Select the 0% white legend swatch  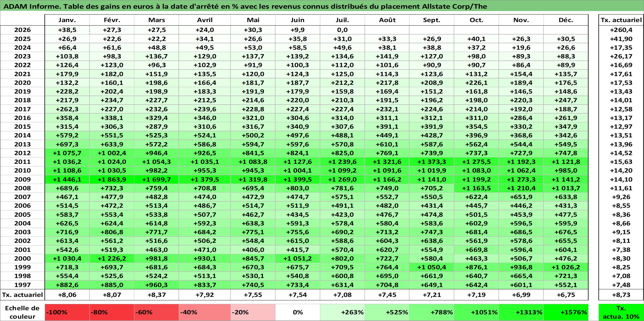click(x=298, y=312)
